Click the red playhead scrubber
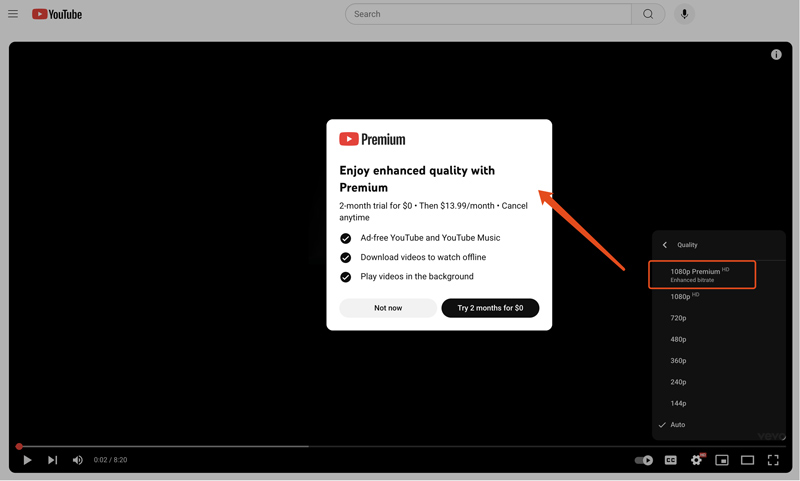Image resolution: width=800 pixels, height=481 pixels. point(19,446)
